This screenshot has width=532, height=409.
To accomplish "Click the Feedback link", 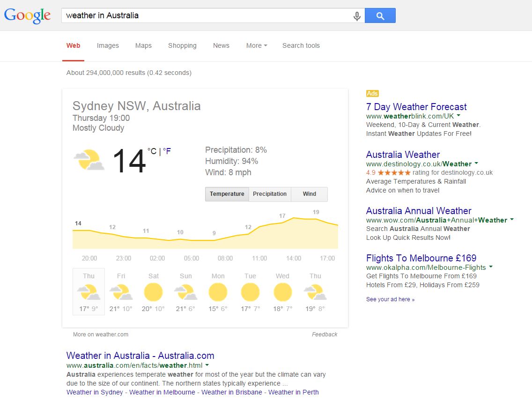I will [325, 335].
